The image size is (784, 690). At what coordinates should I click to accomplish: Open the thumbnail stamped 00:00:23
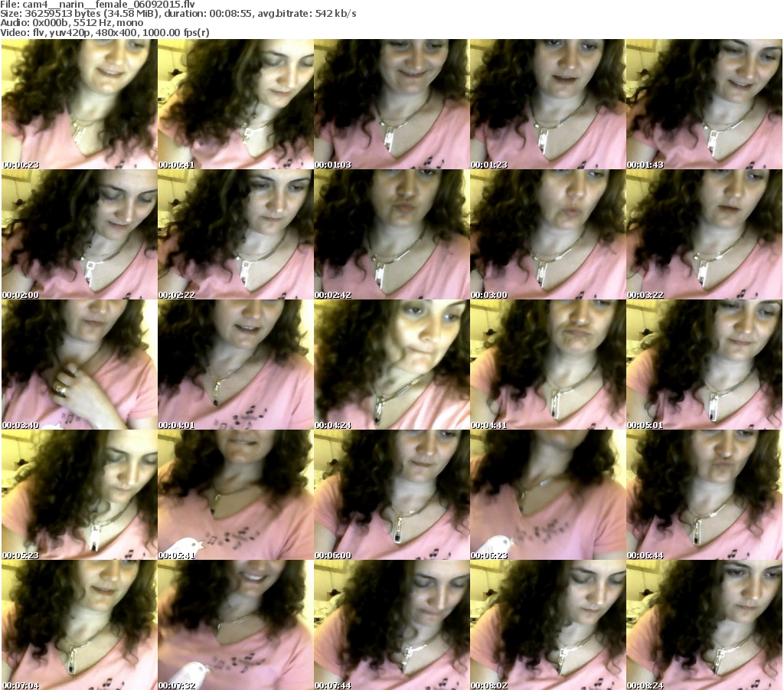click(x=80, y=104)
